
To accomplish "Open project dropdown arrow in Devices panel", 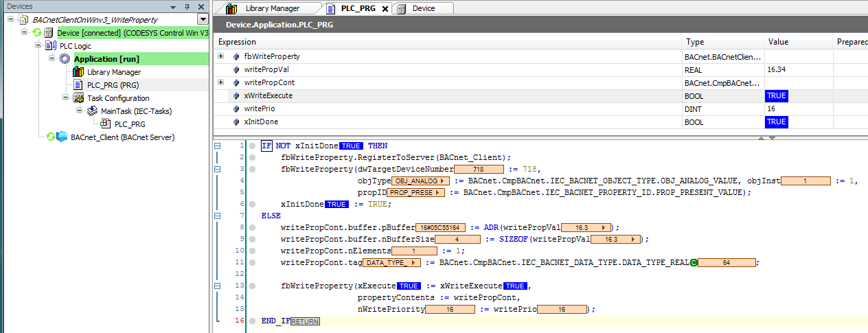I will (x=203, y=20).
